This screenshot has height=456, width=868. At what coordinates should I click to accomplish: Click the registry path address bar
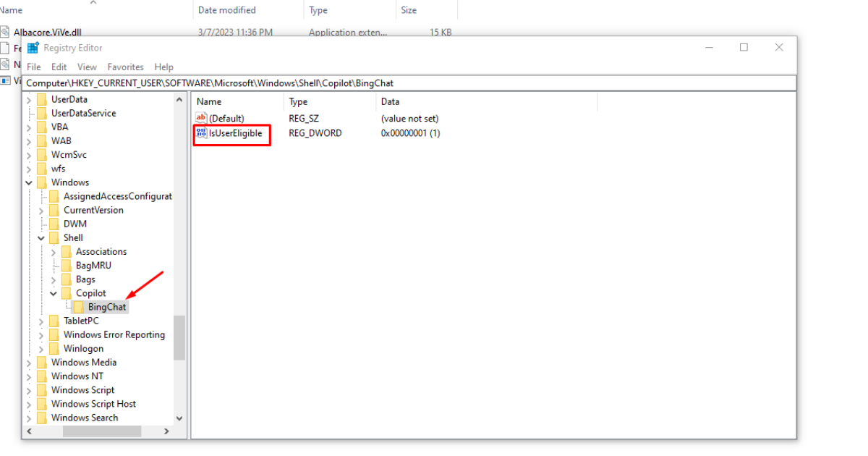pos(409,83)
